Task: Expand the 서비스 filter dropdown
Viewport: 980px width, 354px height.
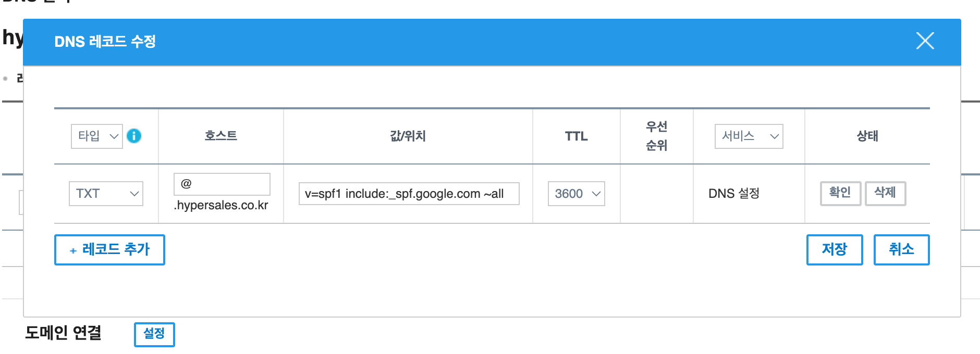Action: 749,136
